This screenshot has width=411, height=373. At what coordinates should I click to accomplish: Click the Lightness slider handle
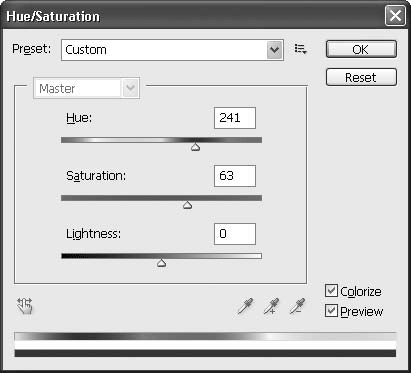pyautogui.click(x=162, y=263)
